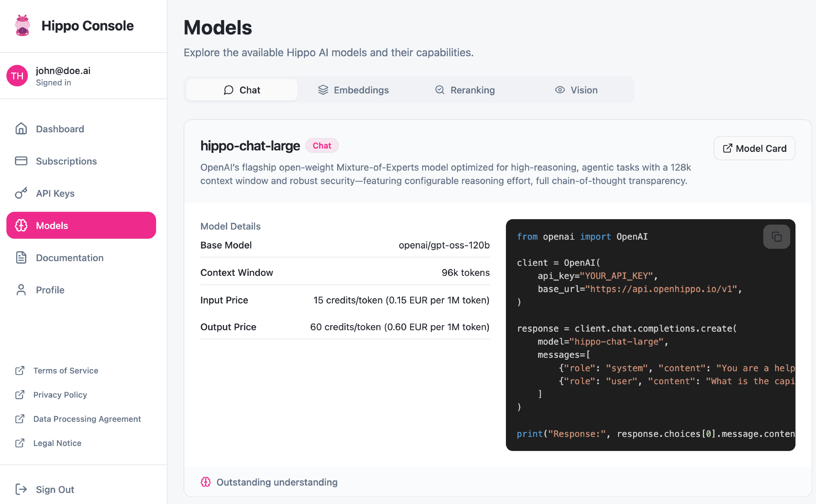Open the Data Processing Agreement

(20, 419)
